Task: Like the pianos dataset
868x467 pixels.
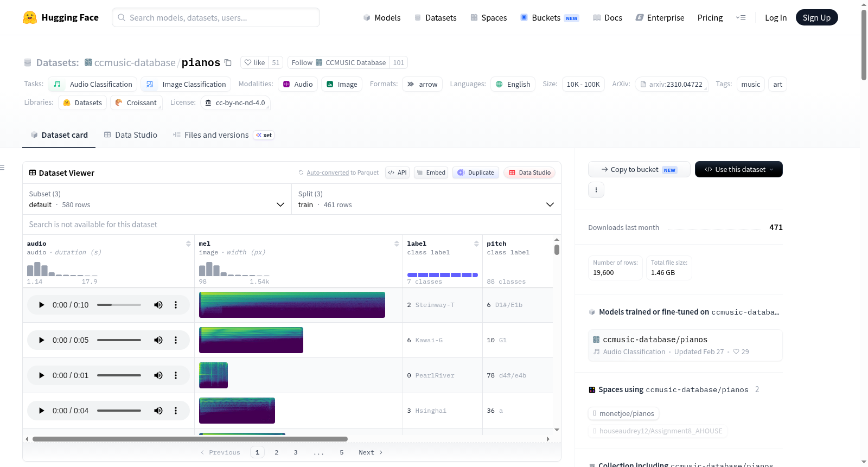Action: pos(254,62)
